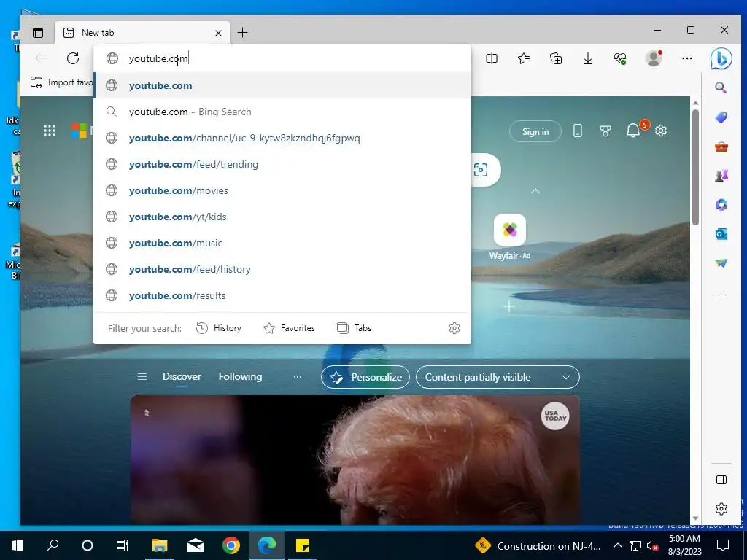This screenshot has height=560, width=747.
Task: Open the Downloads toolbar icon
Action: 588,58
